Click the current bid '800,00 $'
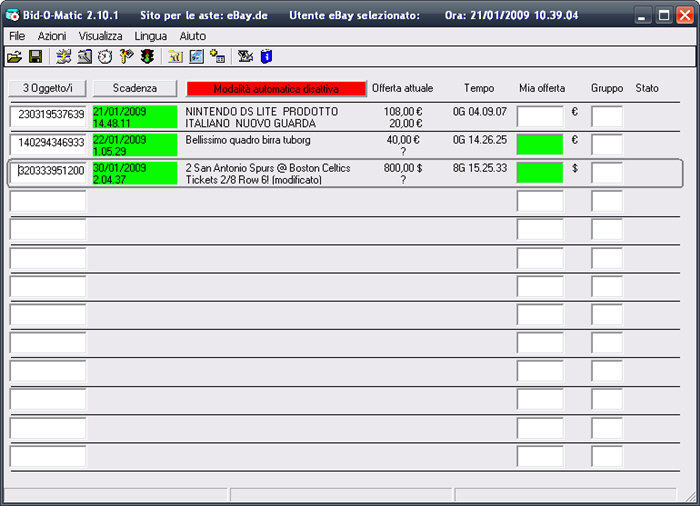 [403, 168]
